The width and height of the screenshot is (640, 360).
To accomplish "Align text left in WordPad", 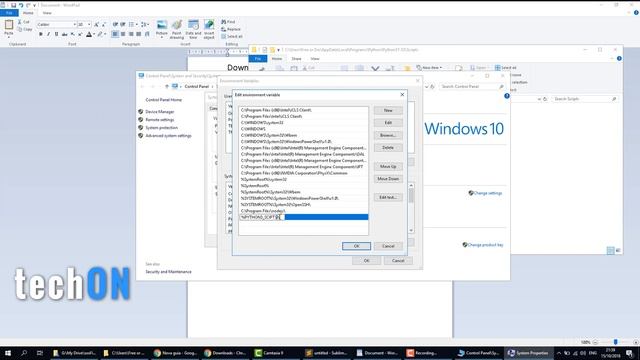I will click(115, 34).
